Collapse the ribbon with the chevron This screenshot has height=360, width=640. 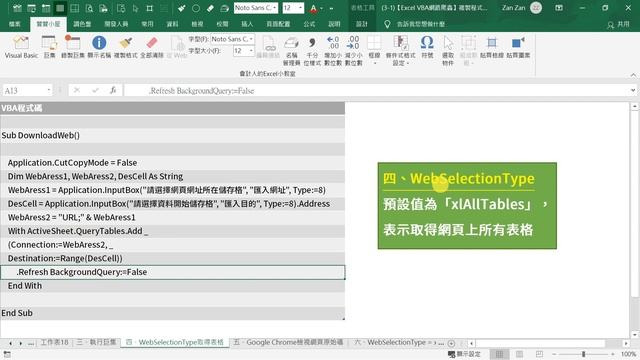coord(633,75)
